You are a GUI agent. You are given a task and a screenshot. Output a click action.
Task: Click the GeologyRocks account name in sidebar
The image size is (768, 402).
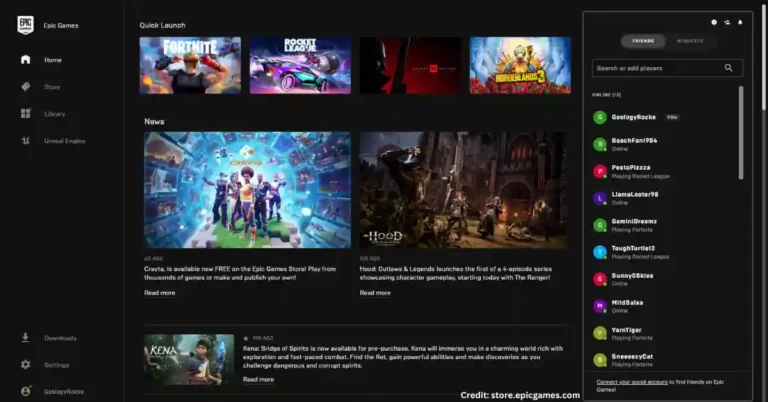64,392
